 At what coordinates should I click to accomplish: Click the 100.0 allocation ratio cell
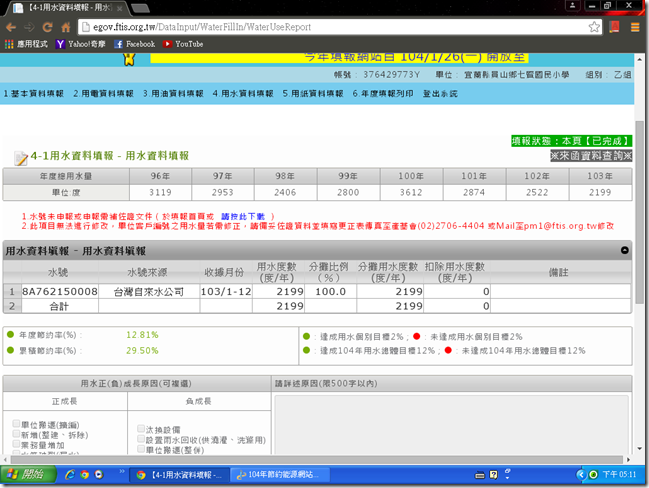click(x=330, y=291)
